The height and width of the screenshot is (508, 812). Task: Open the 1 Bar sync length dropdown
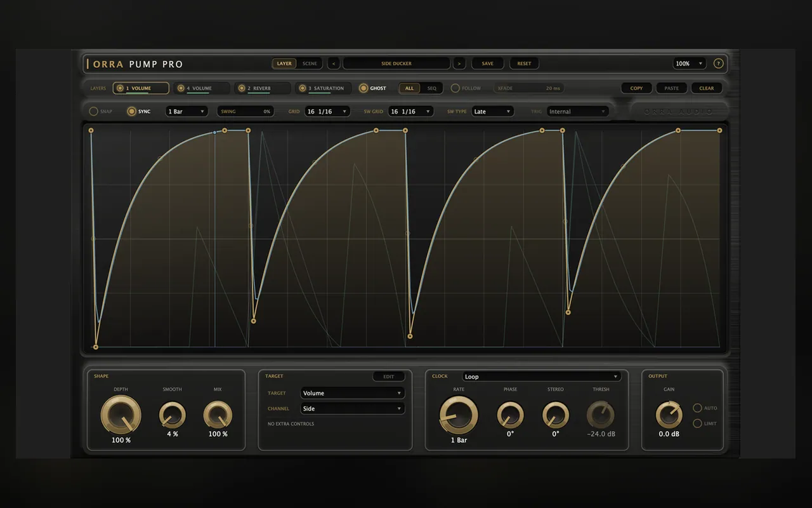coord(187,111)
